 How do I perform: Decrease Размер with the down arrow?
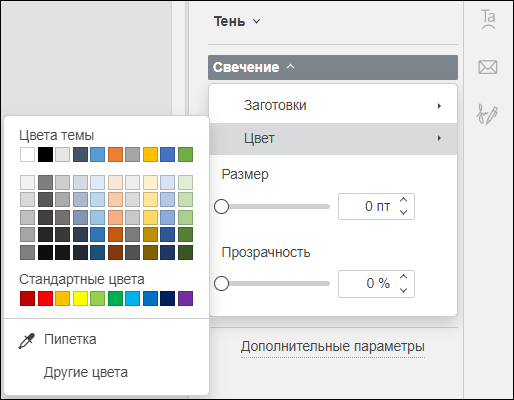coord(404,213)
